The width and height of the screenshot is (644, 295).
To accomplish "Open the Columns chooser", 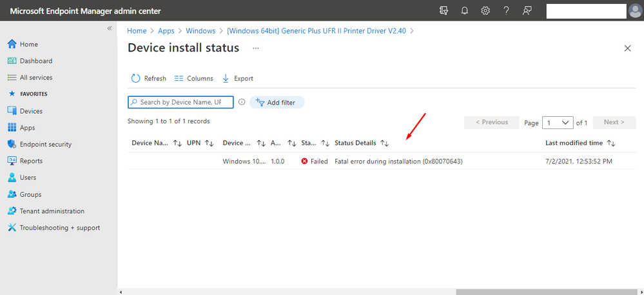I will coord(194,78).
